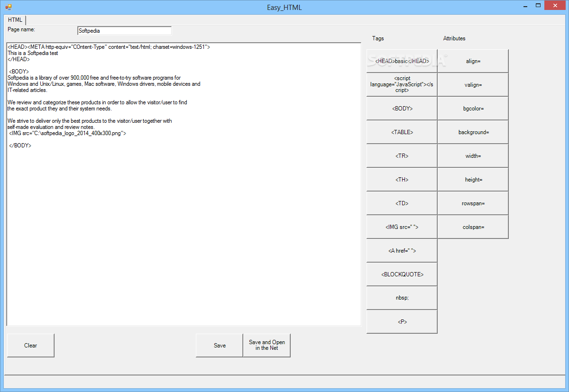
Task: Click the closing </HEAD> line in editor
Action: click(19, 59)
